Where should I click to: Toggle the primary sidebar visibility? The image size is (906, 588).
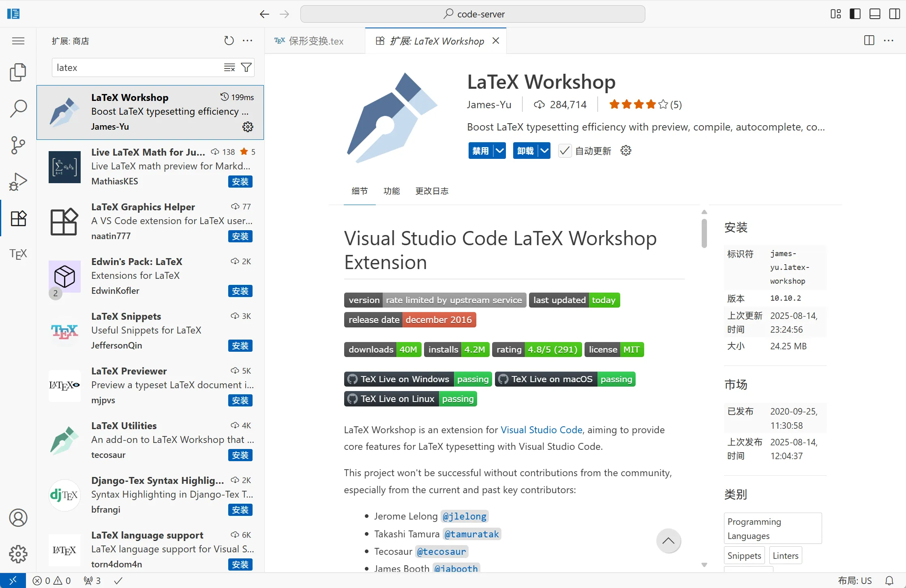point(855,14)
